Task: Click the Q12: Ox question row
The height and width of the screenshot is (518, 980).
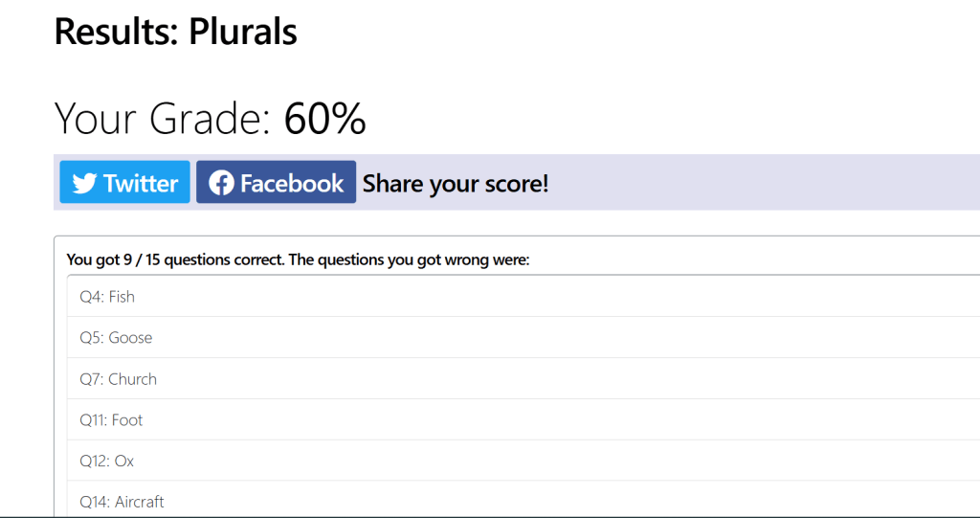Action: (x=107, y=462)
